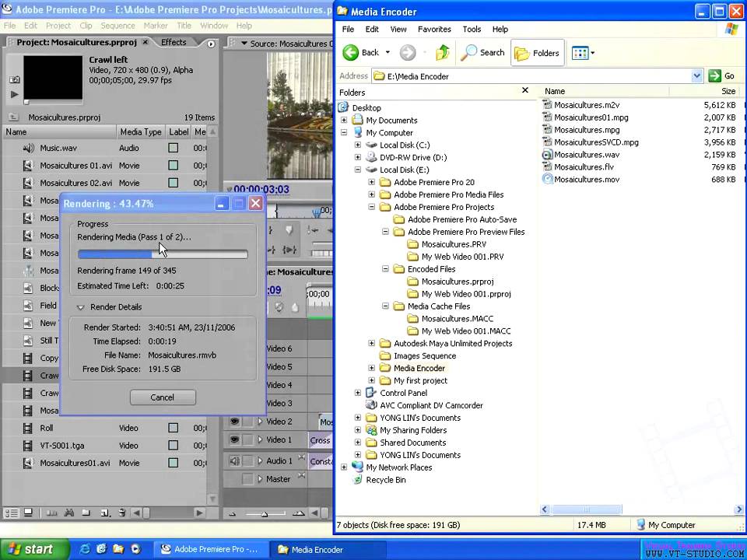747x560 pixels.
Task: Click the Name column header in file list
Action: pos(605,91)
